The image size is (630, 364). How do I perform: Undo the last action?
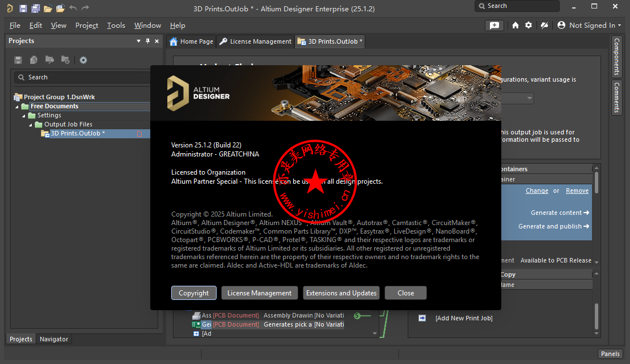click(73, 8)
